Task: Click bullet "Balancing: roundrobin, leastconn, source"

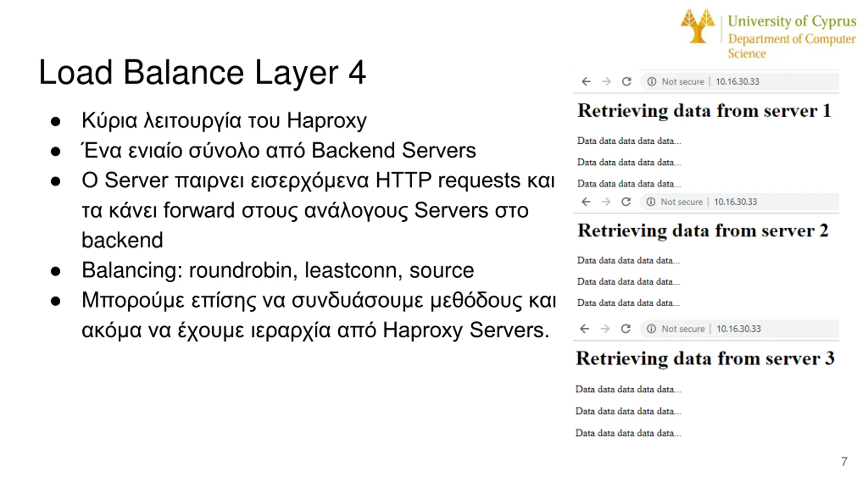Action: [278, 270]
